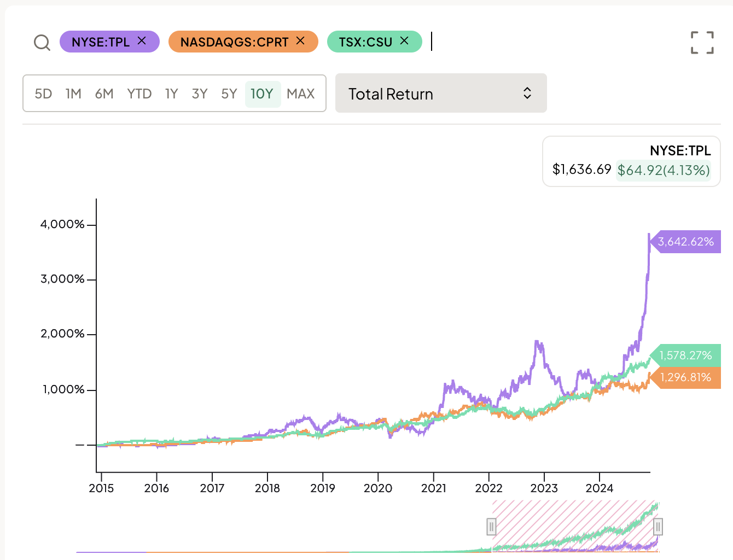Click the 1,296.81% orange value label

coord(685,377)
